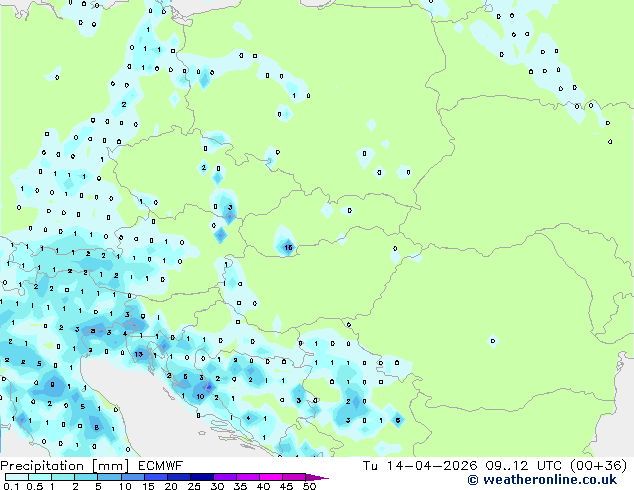Image resolution: width=634 pixels, height=490 pixels.
Task: Click the legend arrow tip above 50
Action: pyautogui.click(x=317, y=477)
